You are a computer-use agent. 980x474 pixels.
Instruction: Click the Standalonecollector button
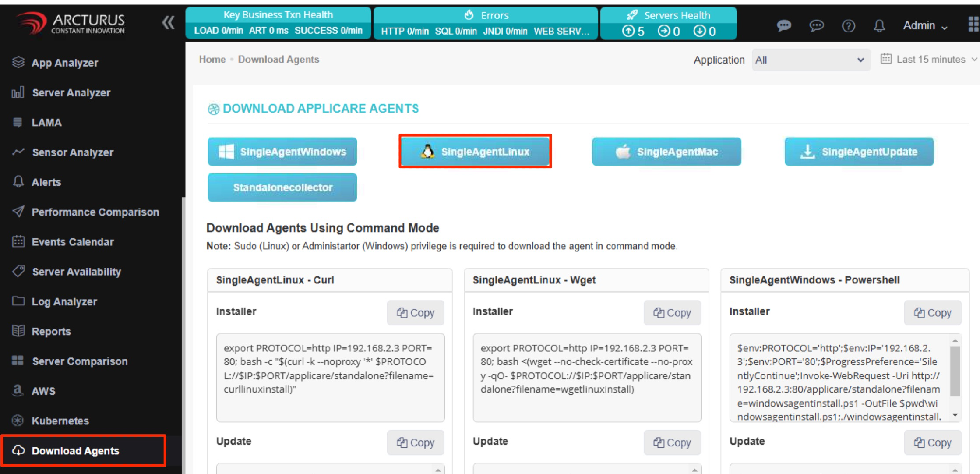point(282,187)
